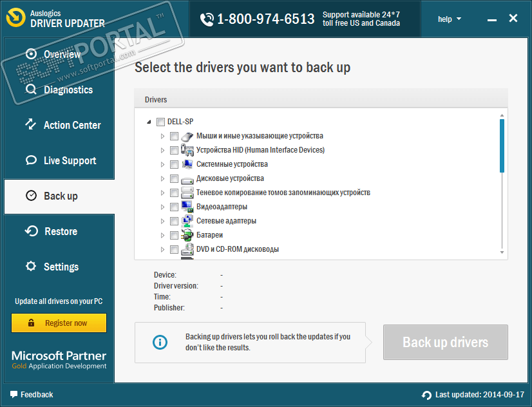Viewport: 532px width, 407px height.
Task: Click the mouse device category icon
Action: [187, 136]
